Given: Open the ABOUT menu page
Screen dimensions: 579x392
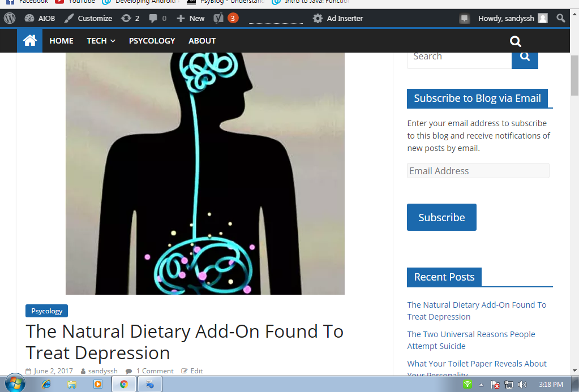Looking at the screenshot, I should [x=202, y=41].
